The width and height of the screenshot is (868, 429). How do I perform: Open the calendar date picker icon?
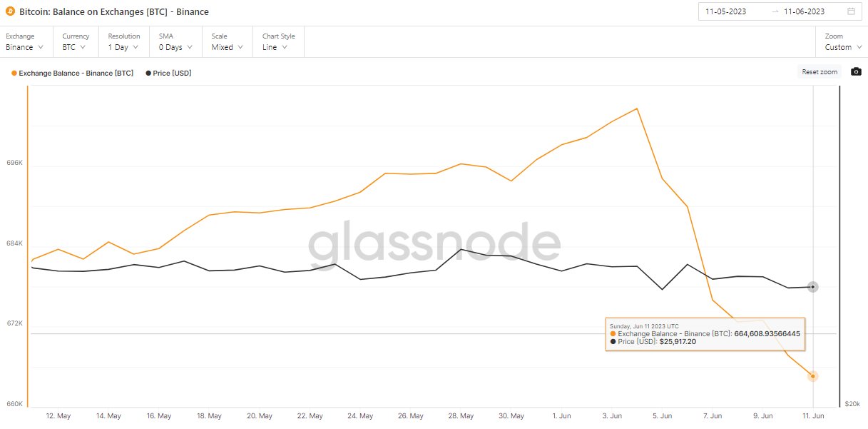coord(851,11)
